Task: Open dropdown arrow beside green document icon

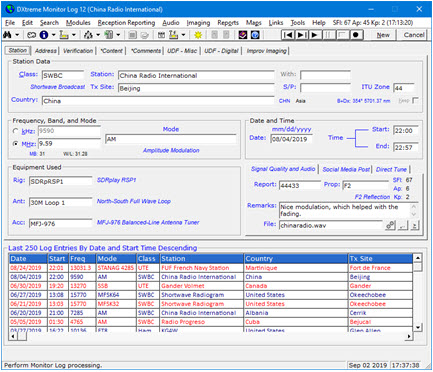Action: [x=118, y=35]
